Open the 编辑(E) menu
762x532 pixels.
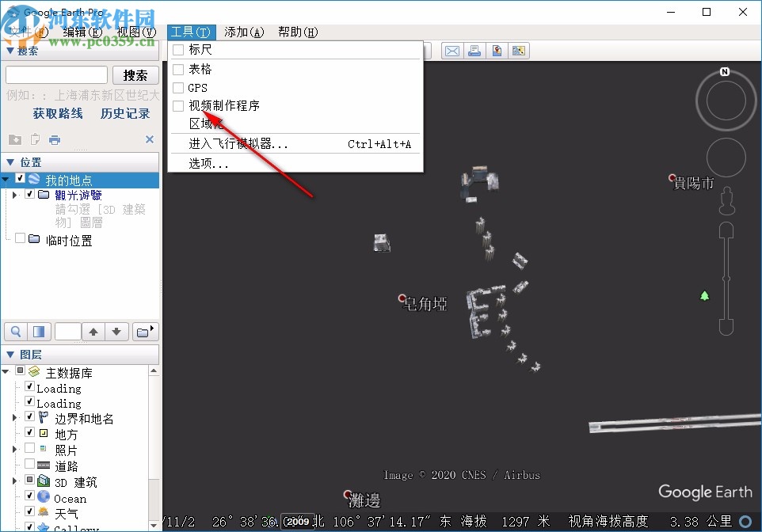82,32
